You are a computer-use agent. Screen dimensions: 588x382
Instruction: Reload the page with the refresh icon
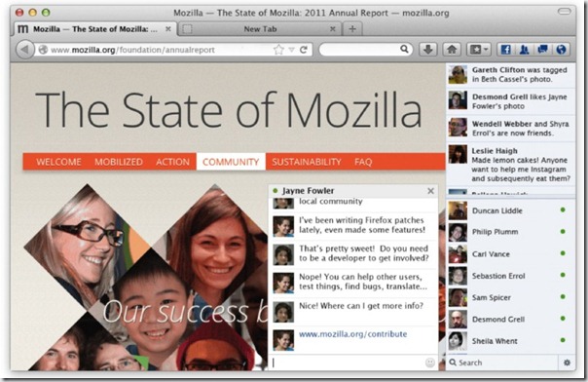click(304, 50)
